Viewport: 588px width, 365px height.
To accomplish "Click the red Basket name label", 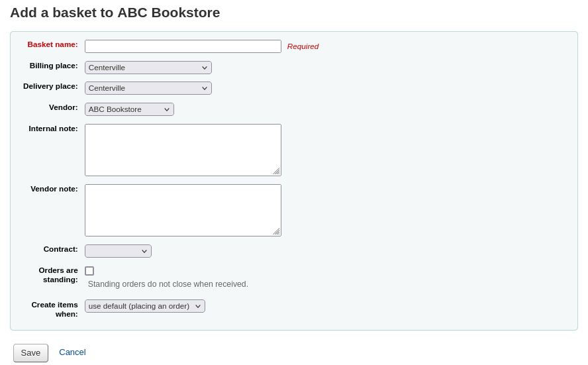I will pyautogui.click(x=52, y=44).
